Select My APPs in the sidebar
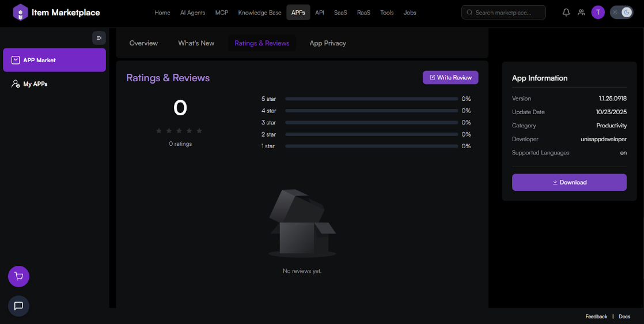The width and height of the screenshot is (644, 324). click(35, 84)
